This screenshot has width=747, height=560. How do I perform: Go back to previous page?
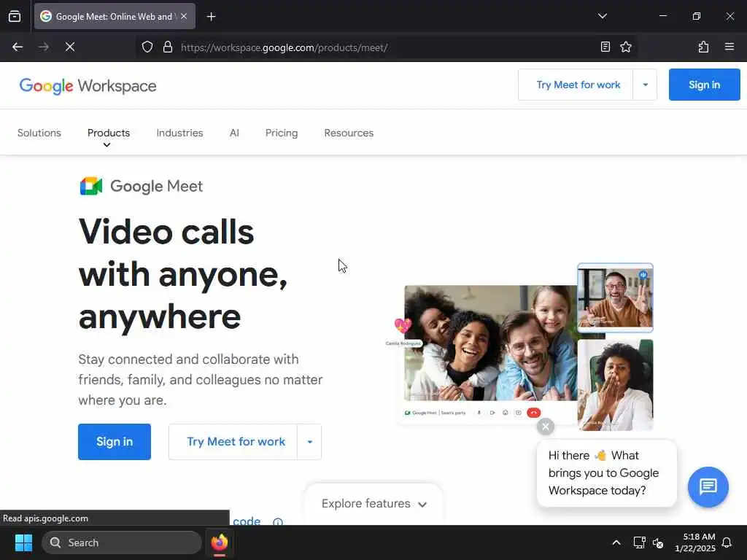(x=18, y=47)
